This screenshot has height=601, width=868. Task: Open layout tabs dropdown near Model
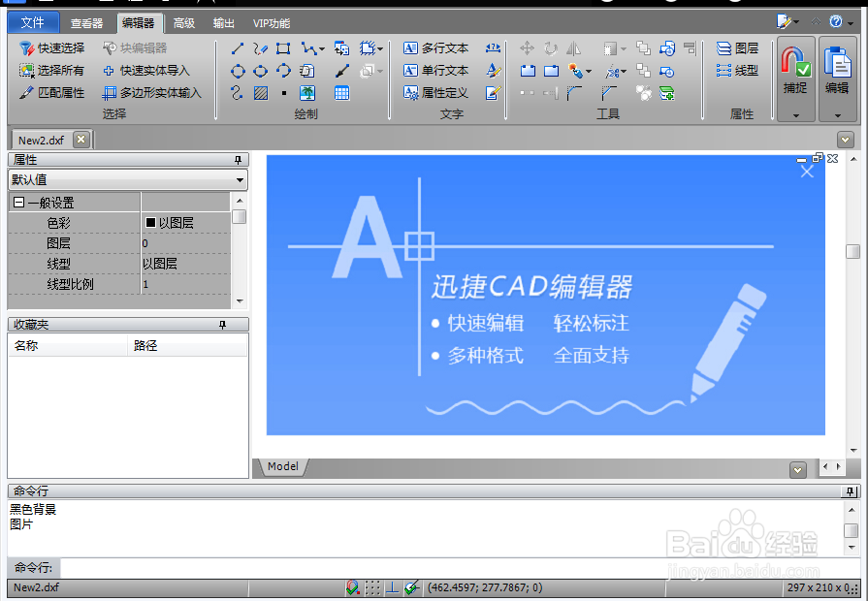(x=798, y=470)
